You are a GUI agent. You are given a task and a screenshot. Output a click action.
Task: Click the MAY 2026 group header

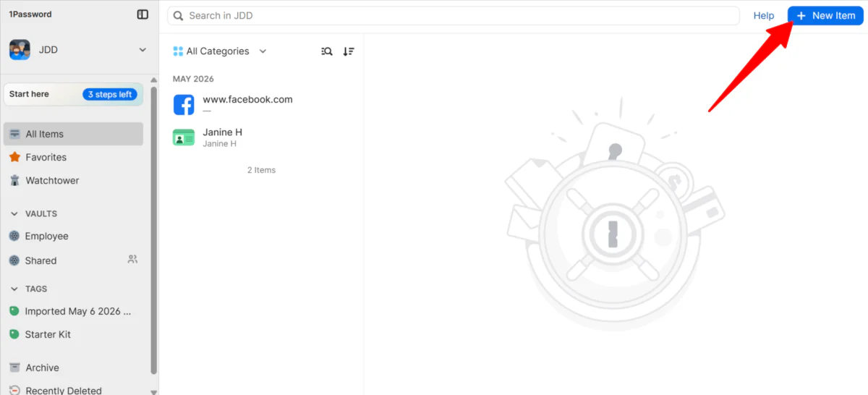(x=193, y=79)
